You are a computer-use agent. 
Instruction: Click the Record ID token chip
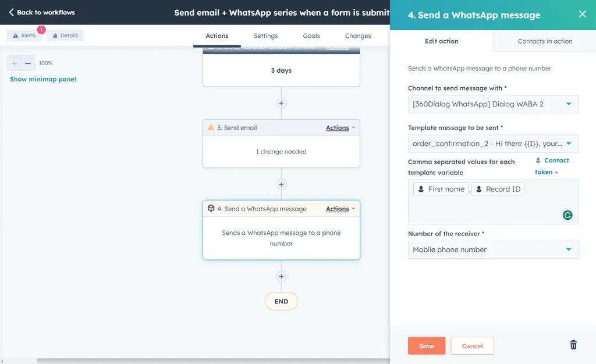pos(498,189)
